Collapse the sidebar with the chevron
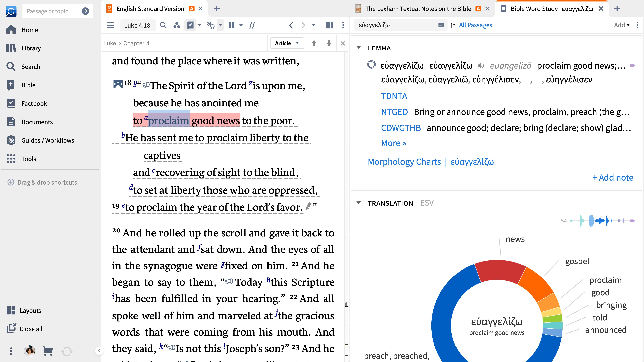 click(x=99, y=351)
